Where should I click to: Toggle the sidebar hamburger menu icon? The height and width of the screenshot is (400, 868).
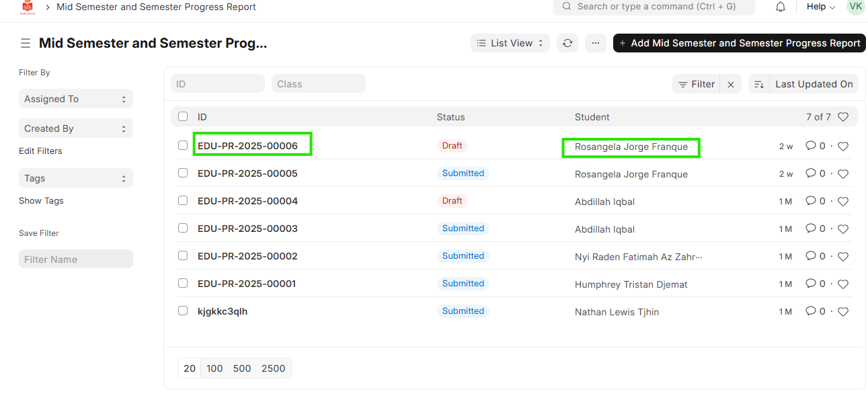click(x=25, y=43)
